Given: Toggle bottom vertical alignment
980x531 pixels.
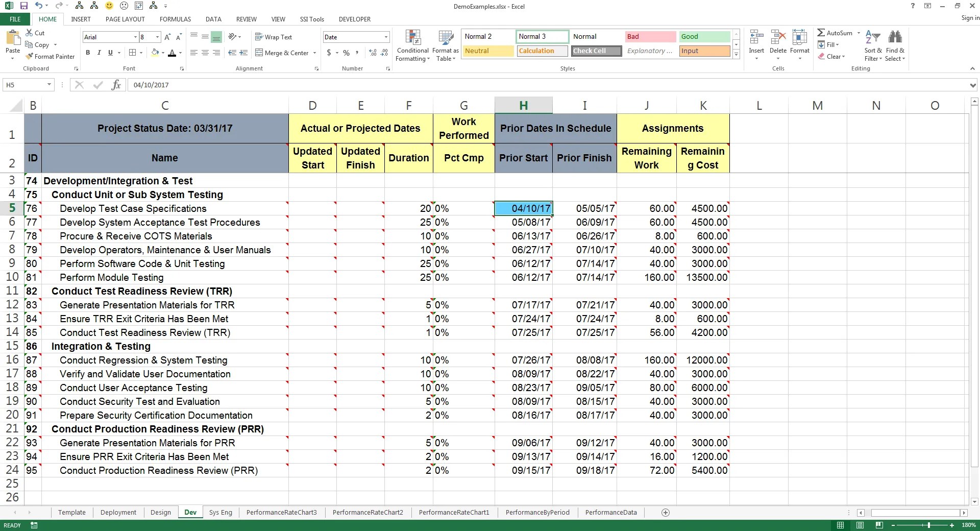Looking at the screenshot, I should (x=216, y=37).
